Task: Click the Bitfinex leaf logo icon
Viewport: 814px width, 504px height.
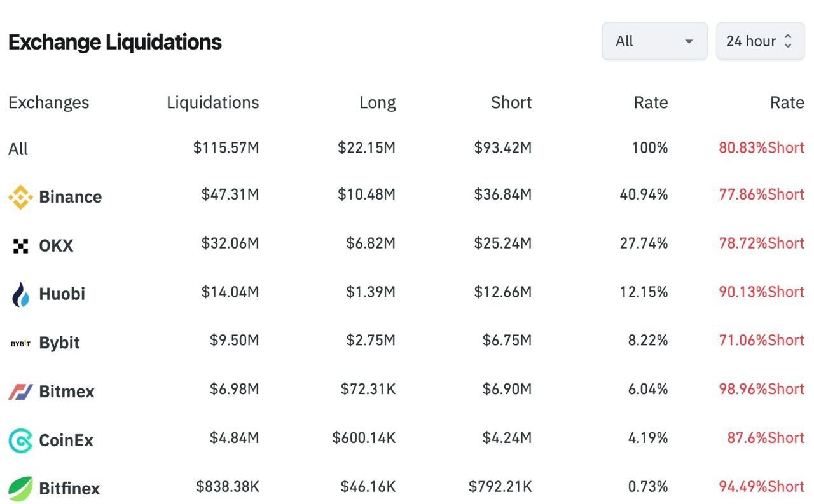Action: pyautogui.click(x=20, y=488)
